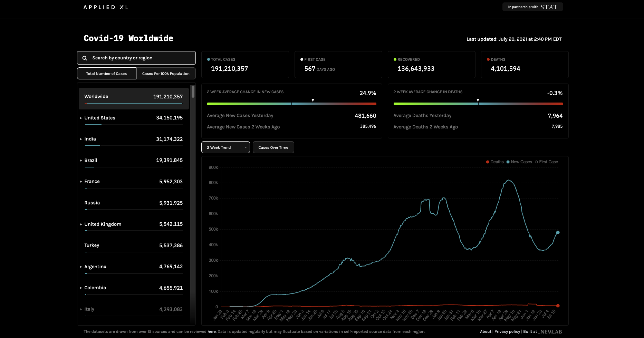This screenshot has width=644, height=338.
Task: Click the First Case white dot indicator
Action: coord(302,59)
